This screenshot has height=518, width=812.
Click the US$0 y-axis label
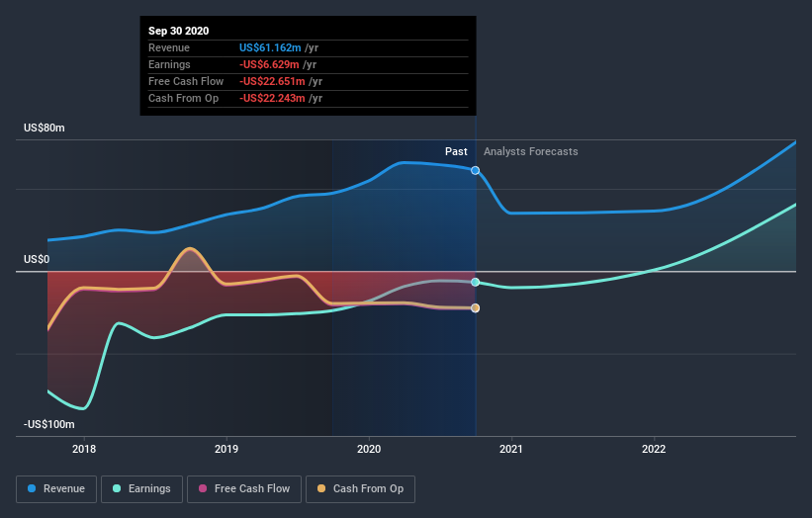(x=37, y=259)
